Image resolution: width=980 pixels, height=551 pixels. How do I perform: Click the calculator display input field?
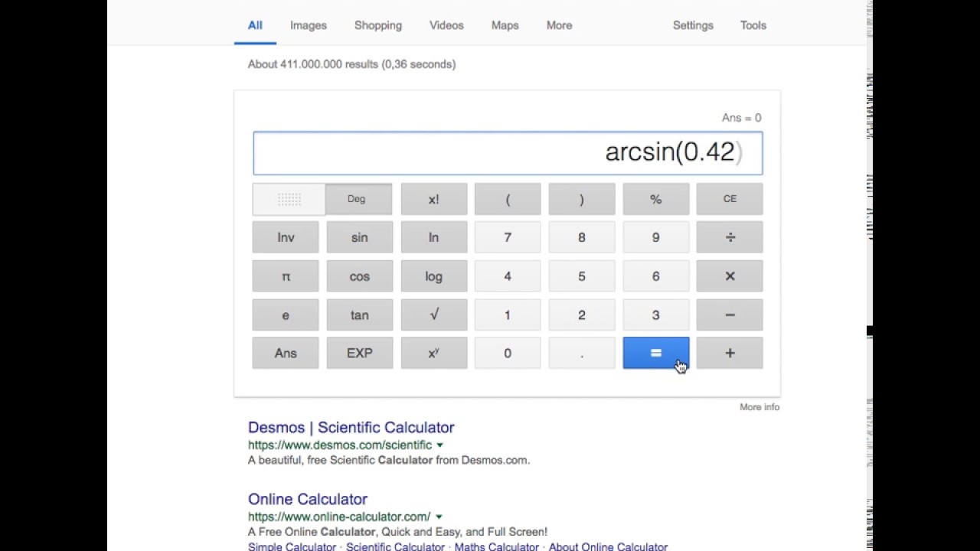tap(508, 153)
